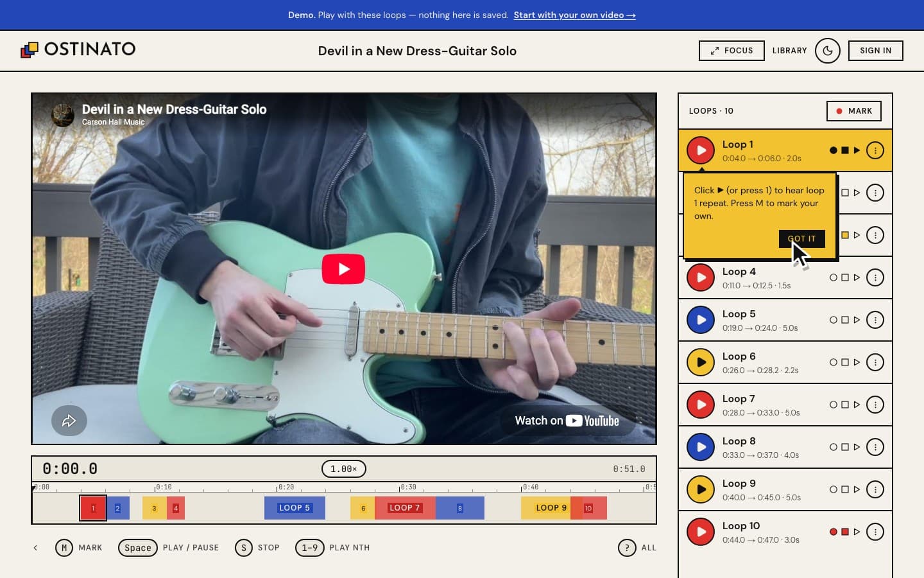
Task: Open the three-dot options menu for Loop 4
Action: (875, 277)
